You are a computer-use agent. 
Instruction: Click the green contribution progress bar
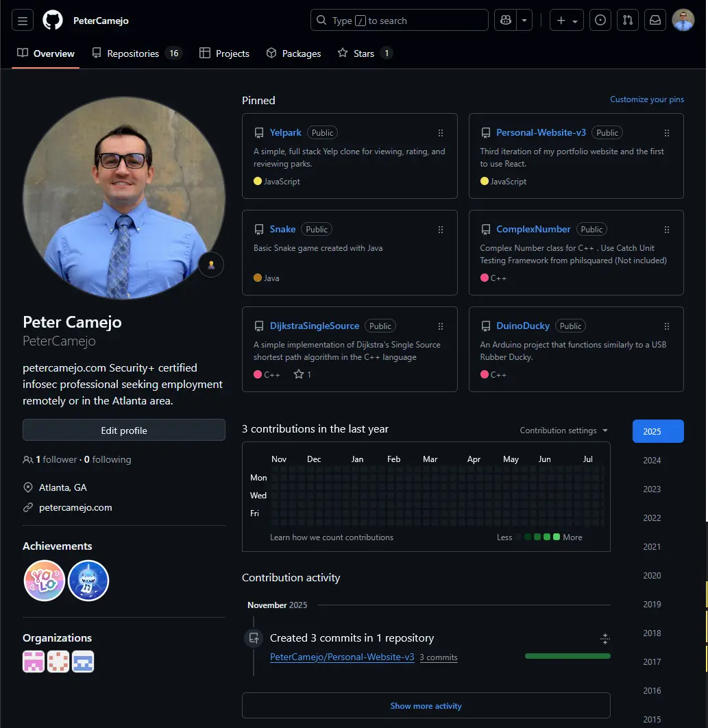(567, 655)
